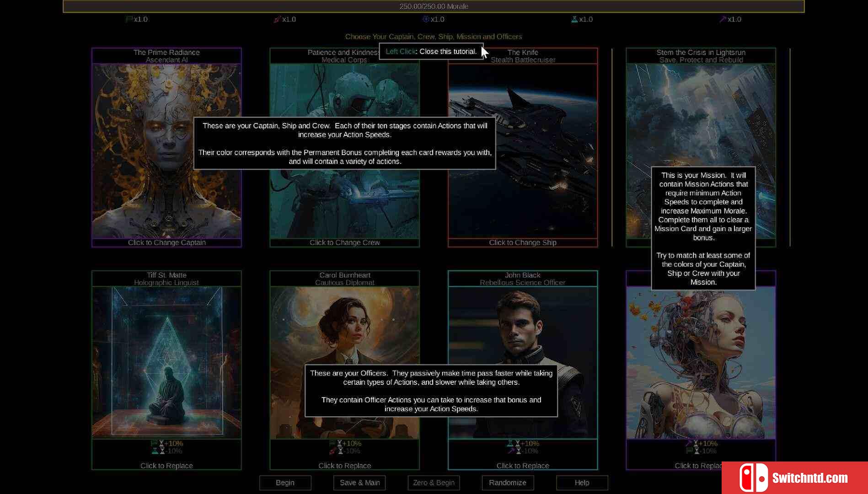Image resolution: width=868 pixels, height=494 pixels.
Task: Click the 'Left Click: Close this tutorial.' tooltip
Action: tap(431, 51)
